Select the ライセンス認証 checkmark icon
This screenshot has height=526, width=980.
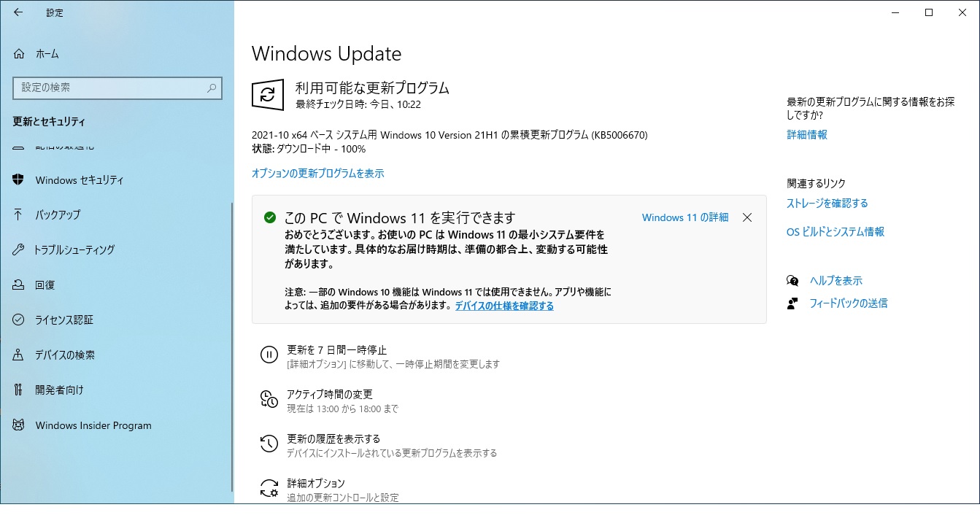tap(19, 320)
